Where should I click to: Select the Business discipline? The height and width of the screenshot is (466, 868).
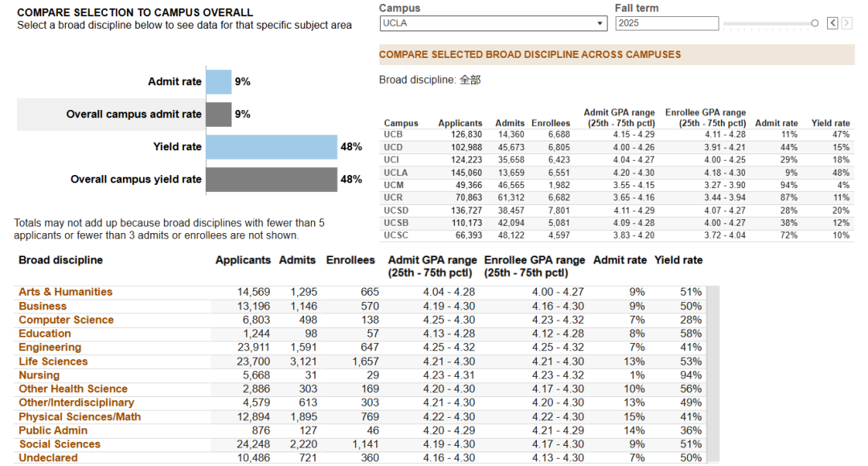(43, 306)
